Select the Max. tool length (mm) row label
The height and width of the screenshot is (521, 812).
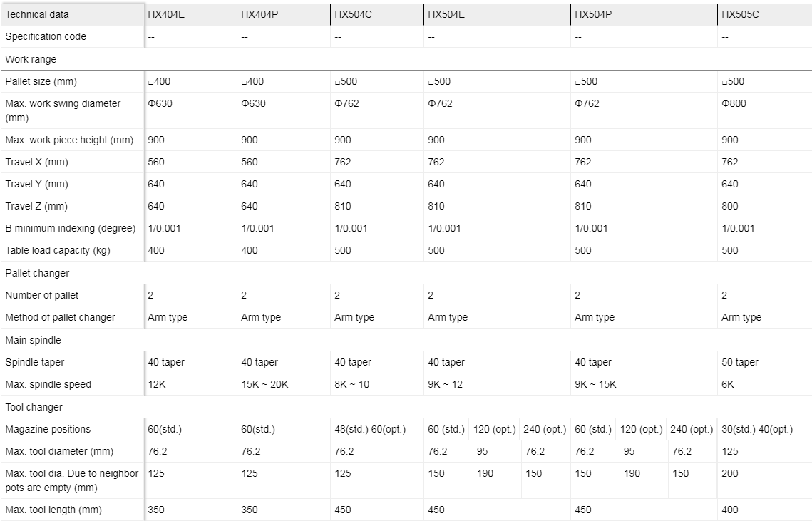53,510
